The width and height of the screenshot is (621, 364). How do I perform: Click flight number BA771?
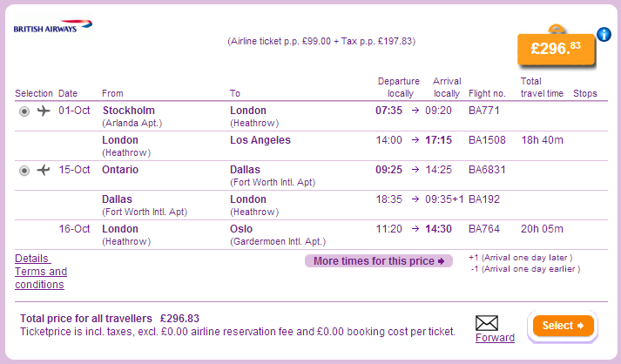pos(483,111)
